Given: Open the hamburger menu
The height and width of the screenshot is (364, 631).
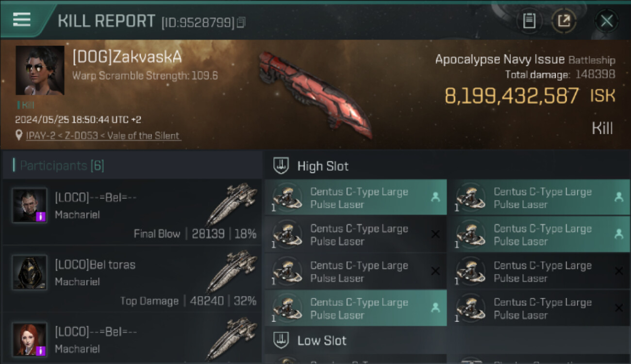Looking at the screenshot, I should (22, 20).
